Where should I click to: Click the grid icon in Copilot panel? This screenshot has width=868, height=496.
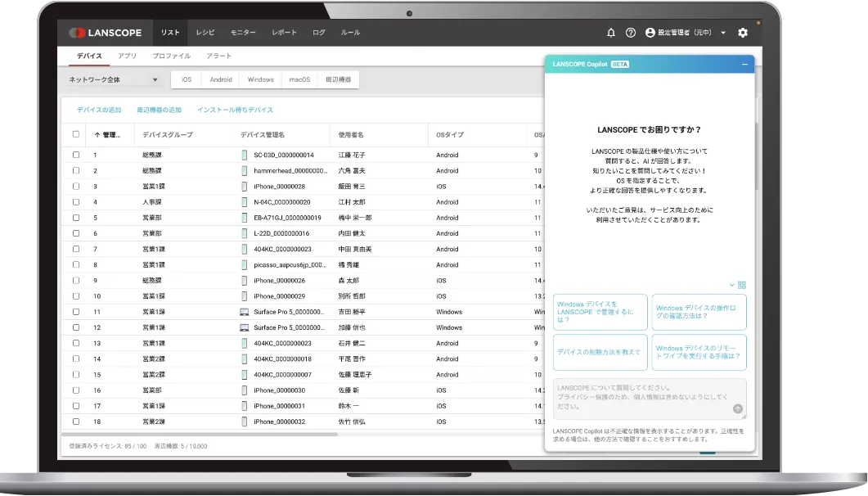point(743,284)
